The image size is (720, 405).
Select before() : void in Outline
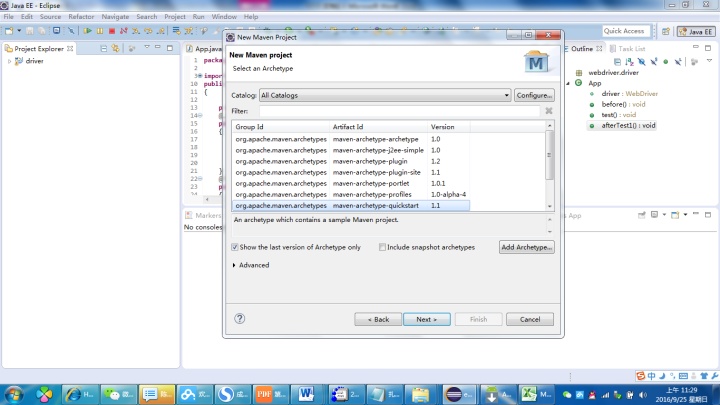point(623,104)
